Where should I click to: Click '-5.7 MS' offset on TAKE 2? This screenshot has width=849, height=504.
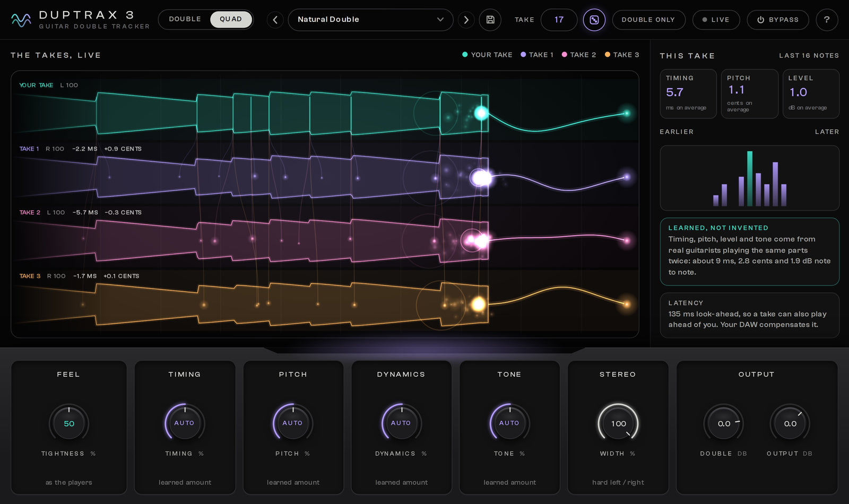point(85,212)
